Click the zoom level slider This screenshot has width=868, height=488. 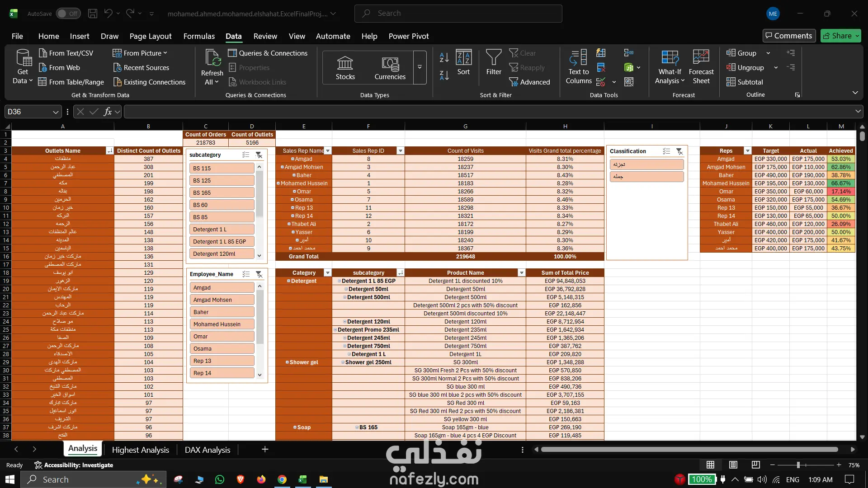(x=798, y=465)
